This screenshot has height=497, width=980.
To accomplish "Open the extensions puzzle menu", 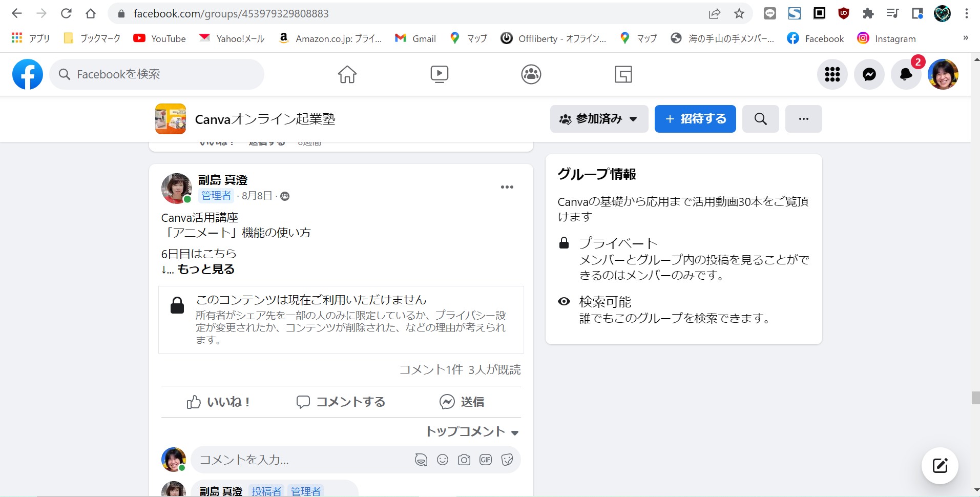I will [868, 13].
